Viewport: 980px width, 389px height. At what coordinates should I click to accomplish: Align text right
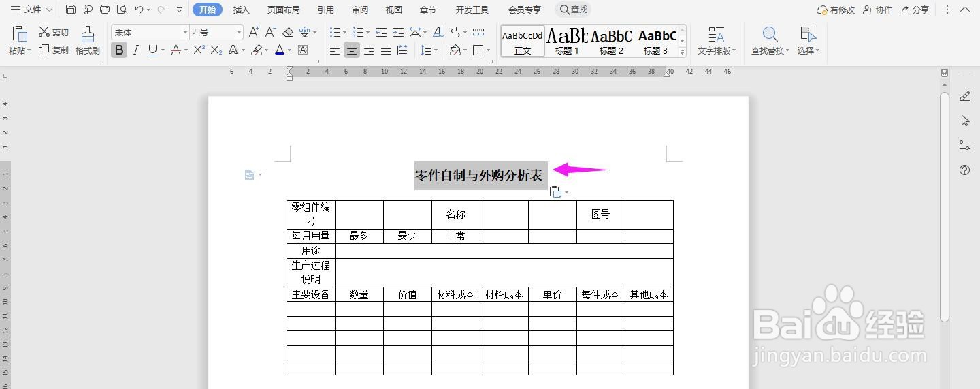tap(369, 50)
